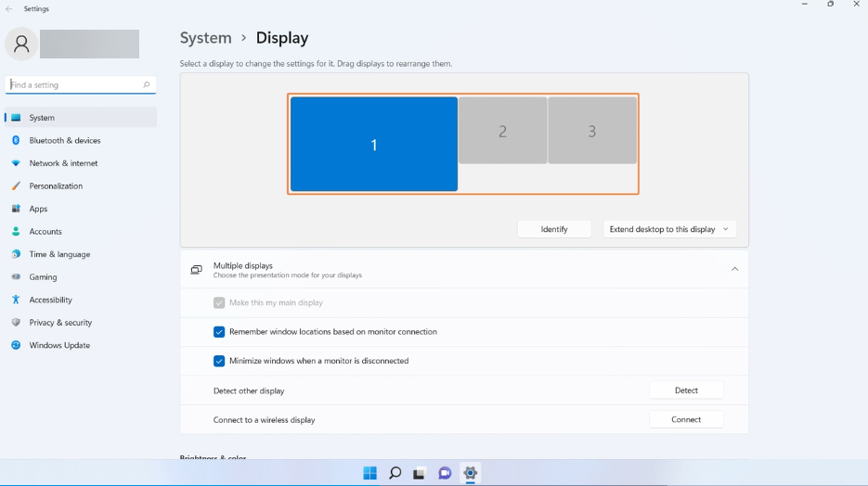The width and height of the screenshot is (868, 486).
Task: Click the Accounts person icon
Action: [16, 231]
